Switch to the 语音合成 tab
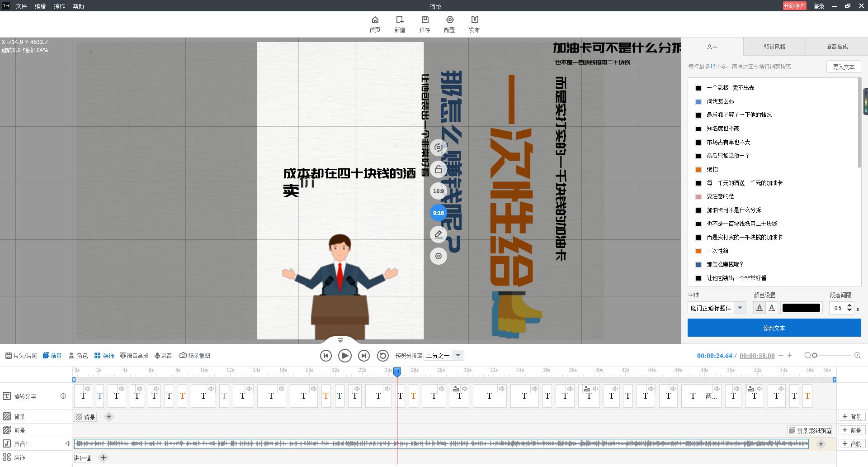The image size is (868, 467). [837, 47]
